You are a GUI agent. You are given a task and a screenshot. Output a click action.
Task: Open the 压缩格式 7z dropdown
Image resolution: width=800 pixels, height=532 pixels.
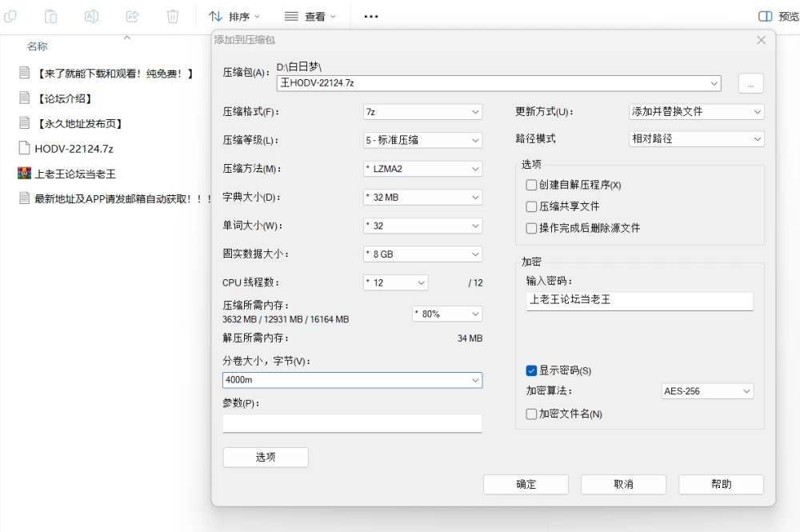click(422, 112)
